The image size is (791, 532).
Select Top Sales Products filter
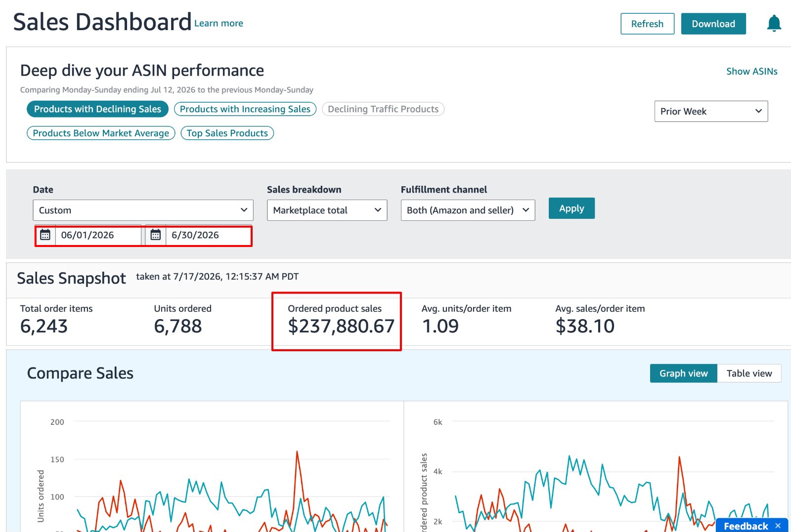227,133
